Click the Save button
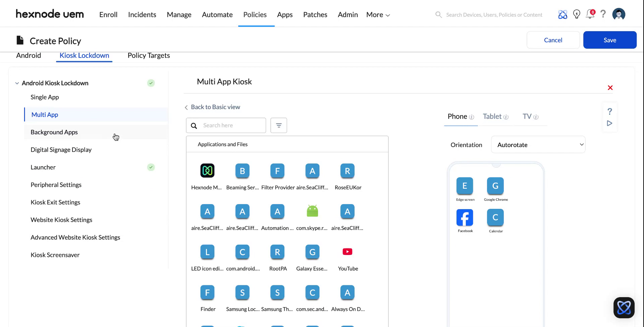The height and width of the screenshot is (327, 644). tap(609, 40)
